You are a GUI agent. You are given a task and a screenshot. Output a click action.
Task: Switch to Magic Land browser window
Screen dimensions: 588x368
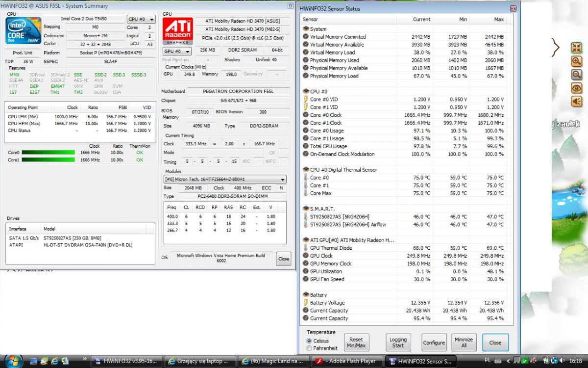pos(273,362)
